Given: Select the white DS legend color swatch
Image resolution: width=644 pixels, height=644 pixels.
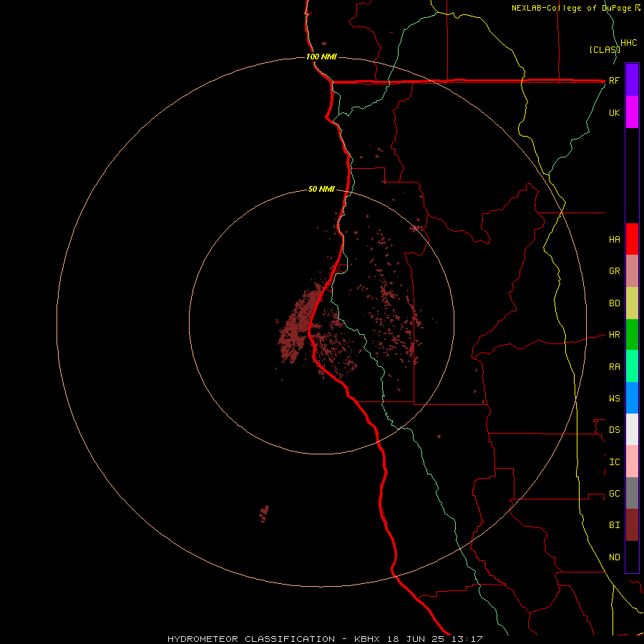Looking at the screenshot, I should [x=632, y=429].
